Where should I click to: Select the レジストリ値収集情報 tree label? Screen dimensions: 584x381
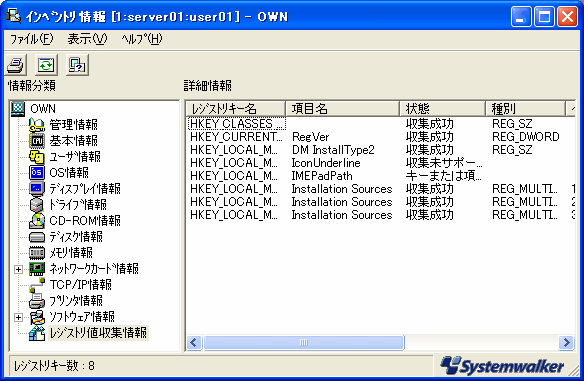click(98, 333)
